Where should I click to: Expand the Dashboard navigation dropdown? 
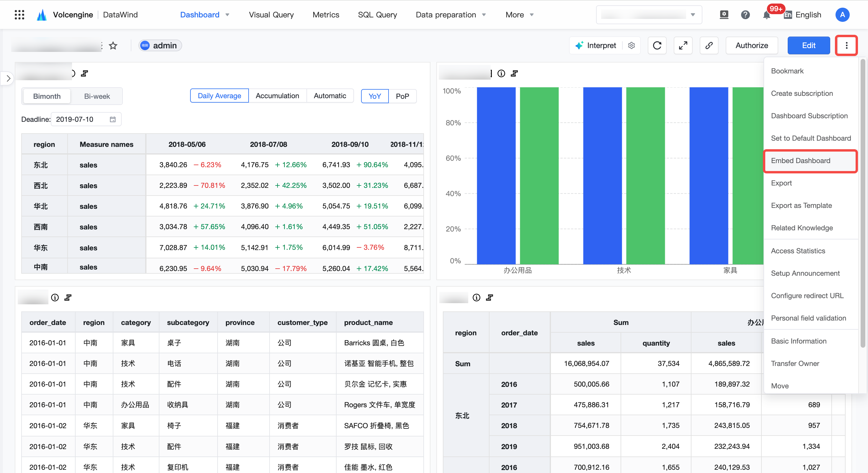tap(227, 15)
